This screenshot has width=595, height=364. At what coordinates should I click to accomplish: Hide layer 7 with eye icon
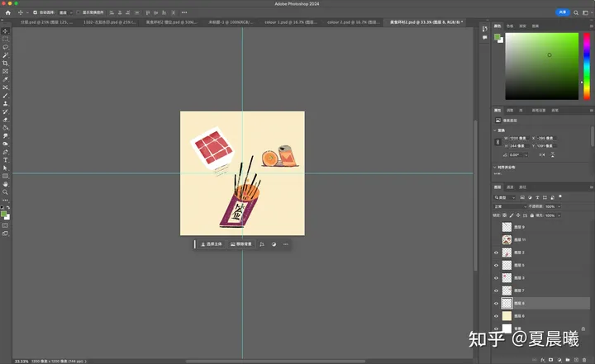(496, 291)
